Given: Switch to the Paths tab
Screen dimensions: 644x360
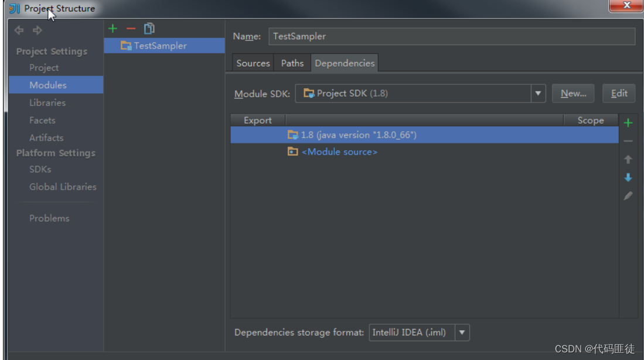Looking at the screenshot, I should tap(292, 63).
